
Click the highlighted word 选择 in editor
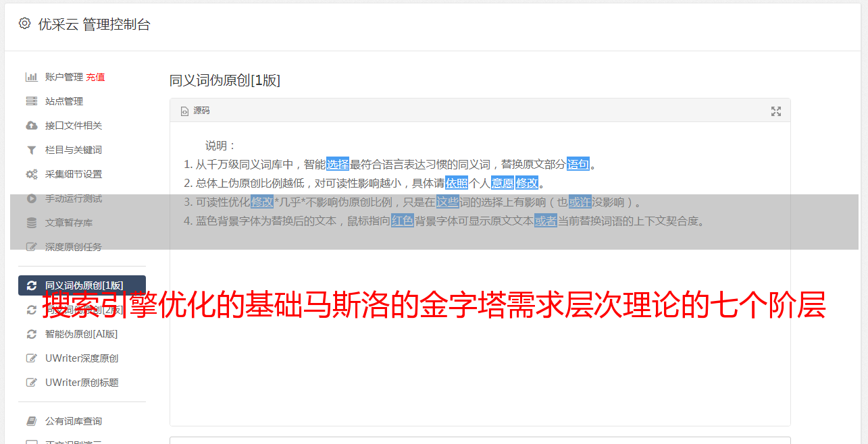coord(338,164)
